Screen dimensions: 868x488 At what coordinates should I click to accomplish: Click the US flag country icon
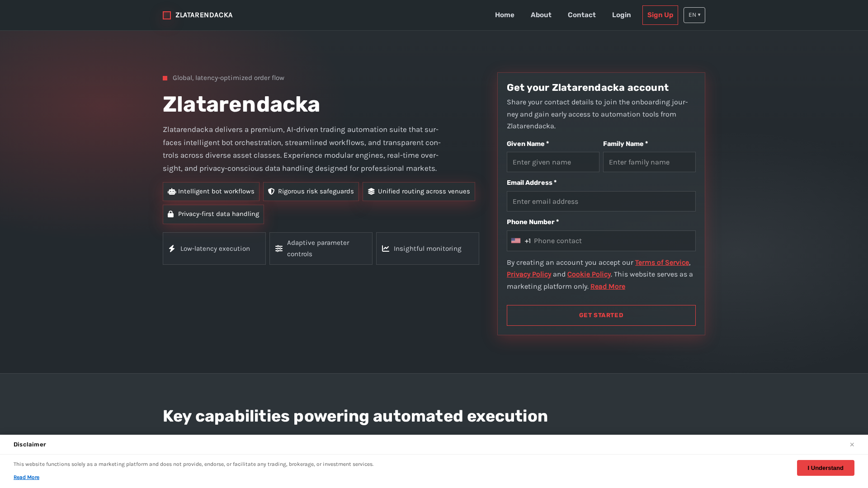pyautogui.click(x=516, y=241)
